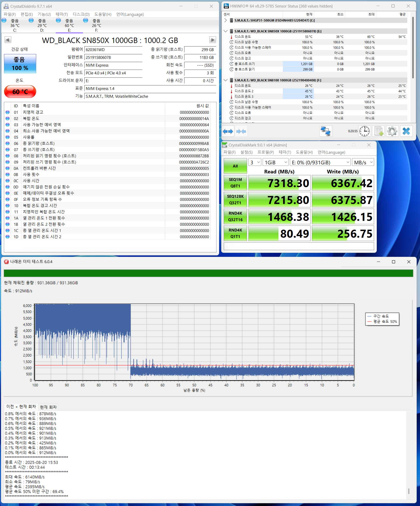Viewport: 420px width, 506px height.
Task: Click CrystalDiskInfo title bar app icon
Action: click(x=6, y=6)
